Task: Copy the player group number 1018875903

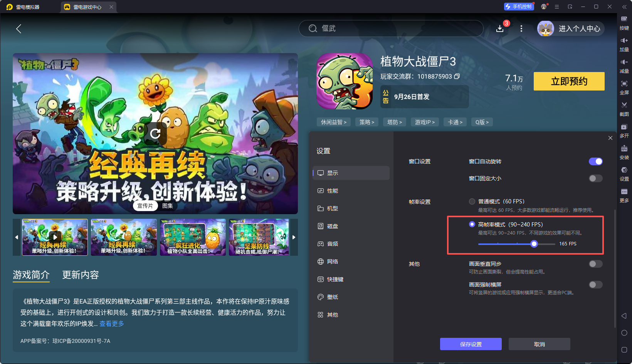Action: [457, 76]
